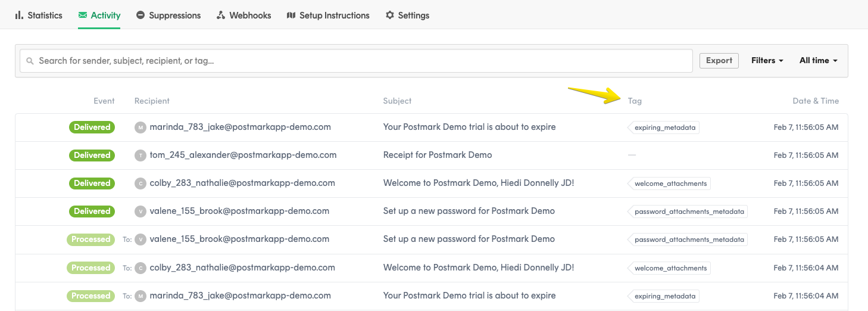This screenshot has width=868, height=311.
Task: Click the Setup Instructions map icon
Action: tap(291, 15)
